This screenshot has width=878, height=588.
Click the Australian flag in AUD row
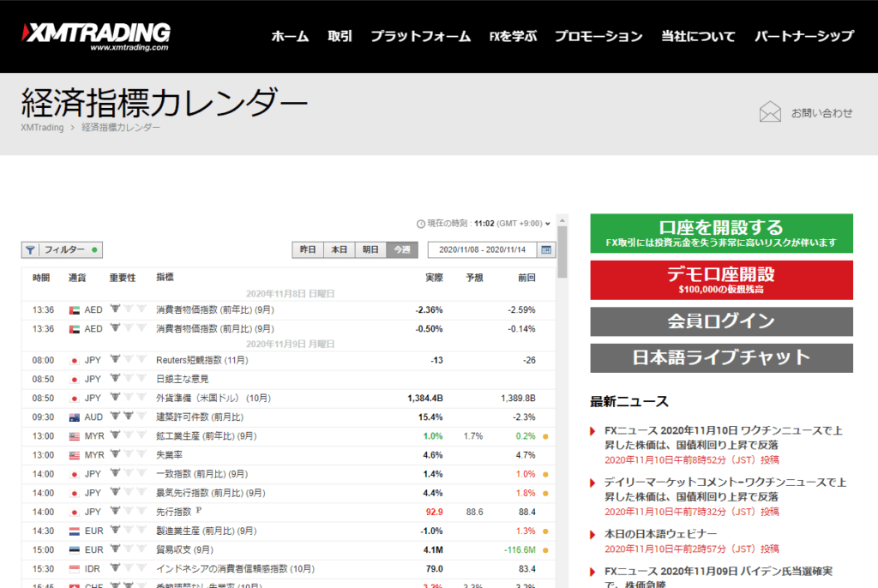[74, 417]
